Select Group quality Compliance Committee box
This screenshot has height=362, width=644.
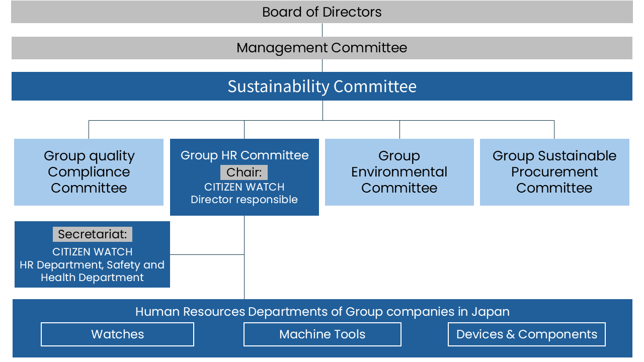(x=89, y=172)
